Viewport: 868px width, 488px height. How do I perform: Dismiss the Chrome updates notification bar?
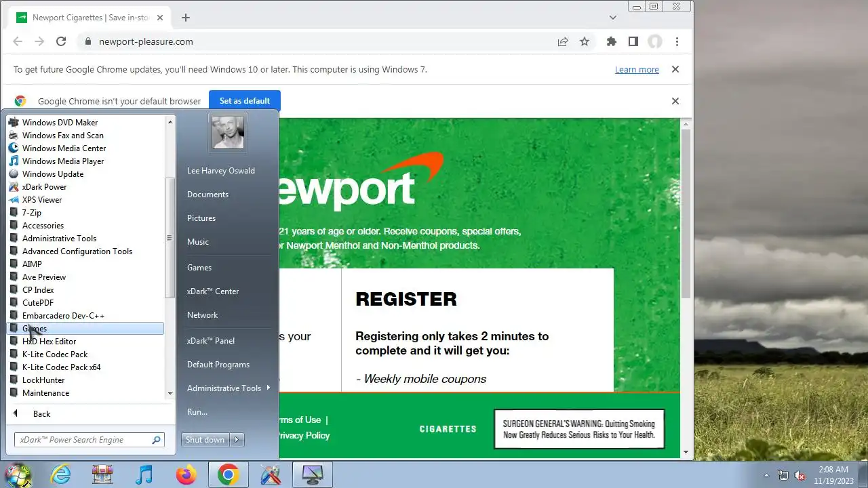tap(675, 69)
